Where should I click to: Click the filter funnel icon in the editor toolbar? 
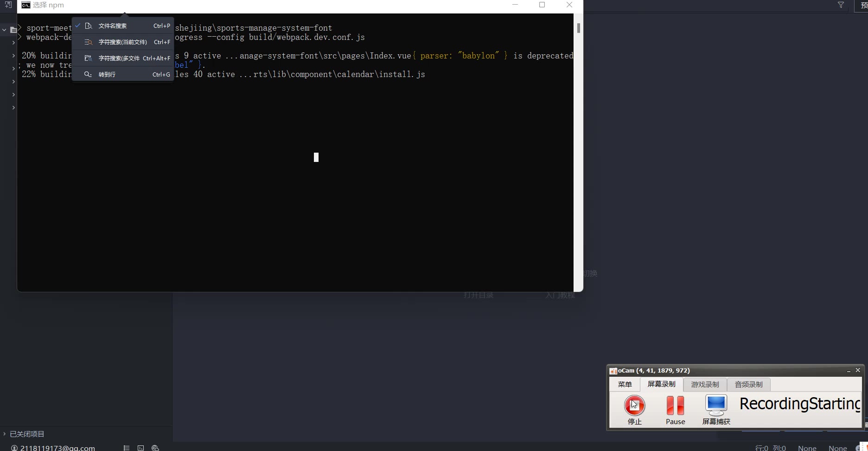pos(841,5)
